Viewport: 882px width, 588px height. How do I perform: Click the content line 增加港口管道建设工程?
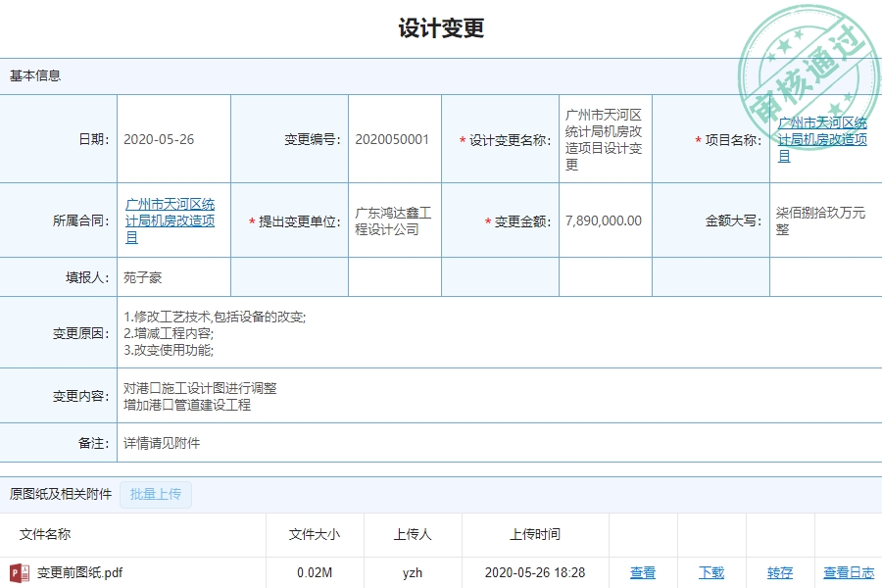187,405
